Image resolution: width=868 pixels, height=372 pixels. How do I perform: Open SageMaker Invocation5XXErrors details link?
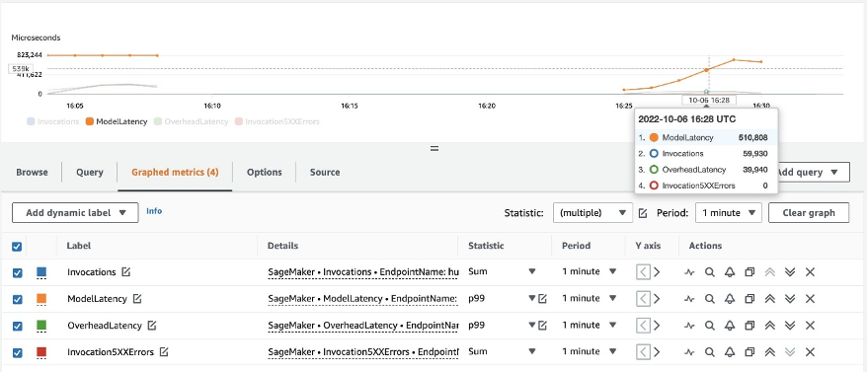point(363,351)
